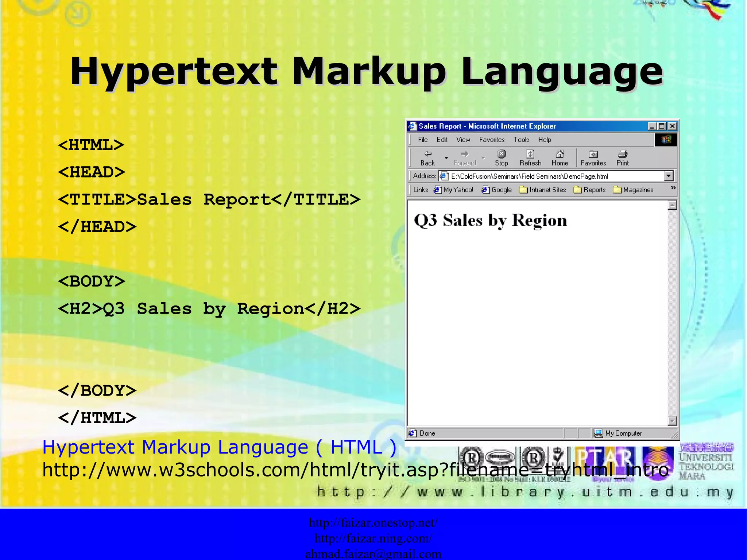
Task: Open the Google links bar shortcut
Action: tap(496, 190)
